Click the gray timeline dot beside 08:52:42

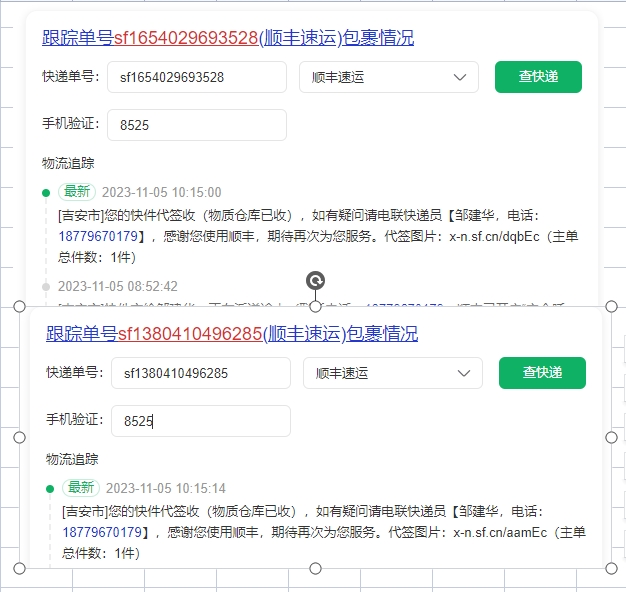click(x=46, y=287)
